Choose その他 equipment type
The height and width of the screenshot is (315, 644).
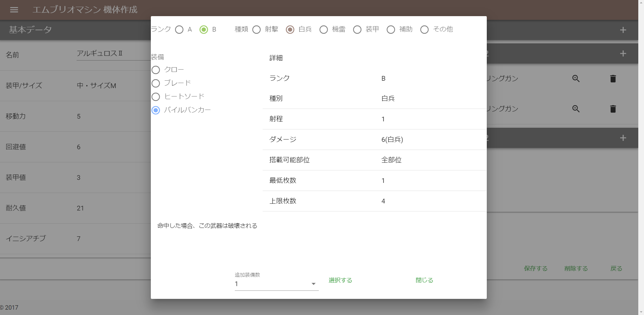click(425, 30)
